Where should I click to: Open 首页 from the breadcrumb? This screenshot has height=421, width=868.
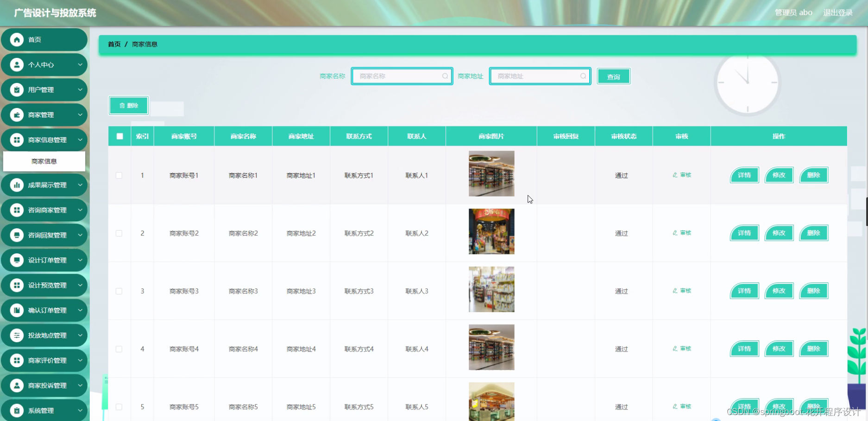[114, 44]
